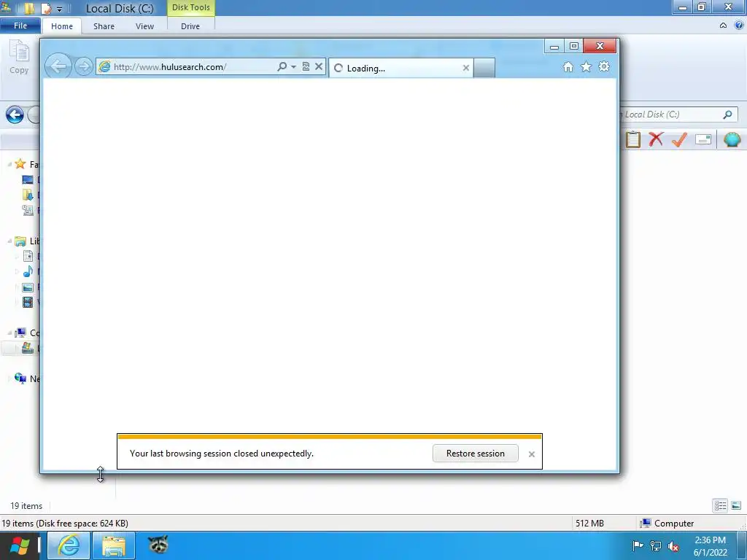Viewport: 747px width, 560px height.
Task: Switch to the Share ribbon tab
Action: [x=104, y=26]
